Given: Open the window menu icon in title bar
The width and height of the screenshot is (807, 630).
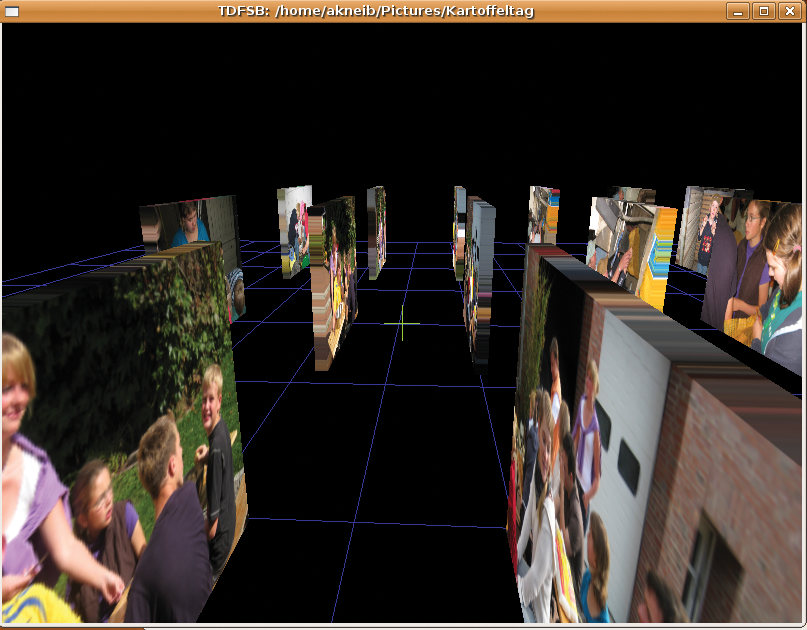Looking at the screenshot, I should click(12, 11).
